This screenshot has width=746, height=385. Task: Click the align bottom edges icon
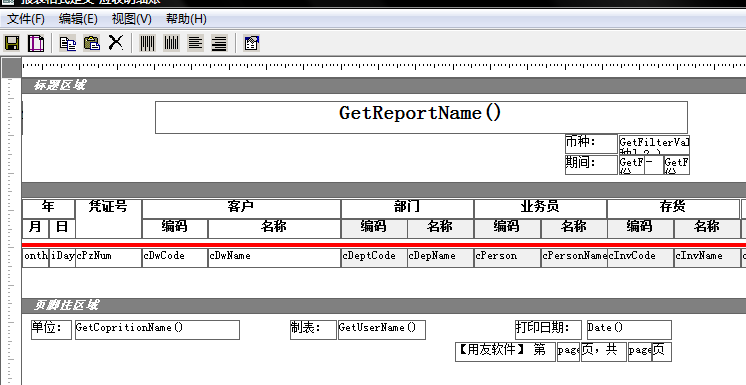[171, 43]
